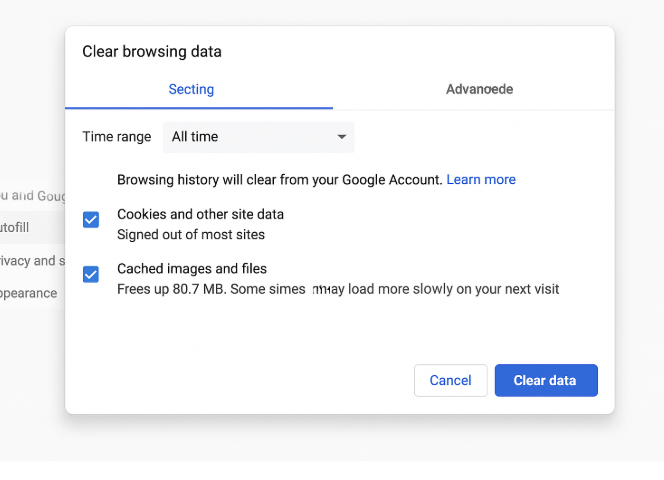The width and height of the screenshot is (664, 480).
Task: Select You and Google in sidebar
Action: pyautogui.click(x=32, y=196)
